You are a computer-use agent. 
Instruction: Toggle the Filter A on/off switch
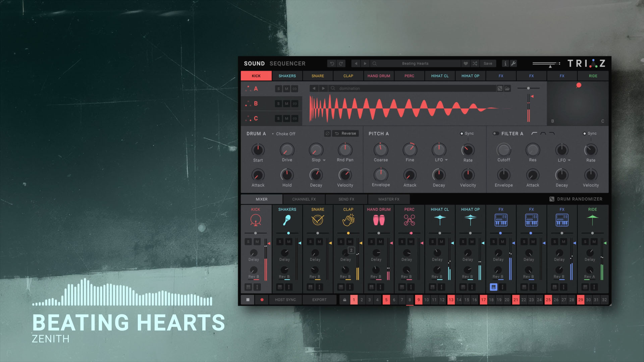tap(495, 133)
